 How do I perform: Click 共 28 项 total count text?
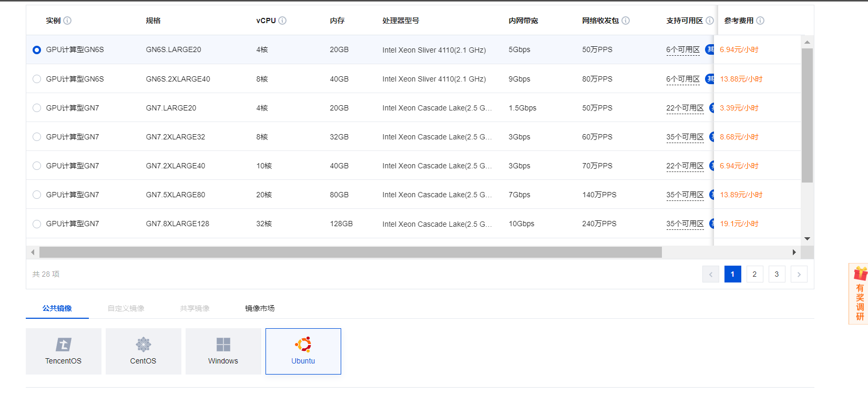46,274
